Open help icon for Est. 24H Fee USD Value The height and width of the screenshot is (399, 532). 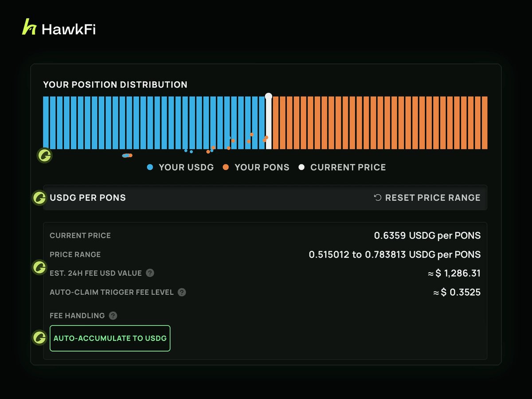click(x=150, y=273)
